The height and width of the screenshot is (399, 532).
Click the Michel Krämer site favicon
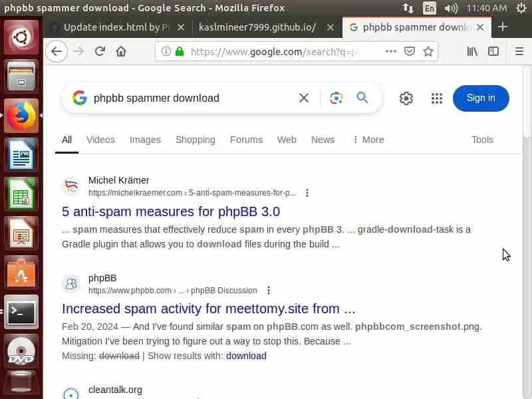pyautogui.click(x=71, y=186)
